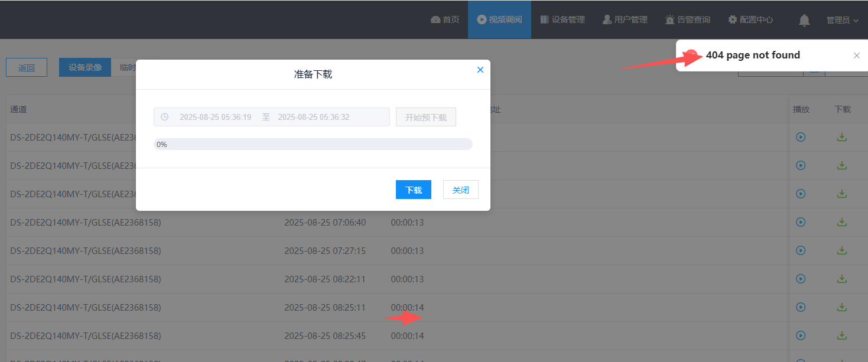The image size is (868, 362).
Task: Click the blue 下载 button in dialog
Action: click(x=414, y=190)
